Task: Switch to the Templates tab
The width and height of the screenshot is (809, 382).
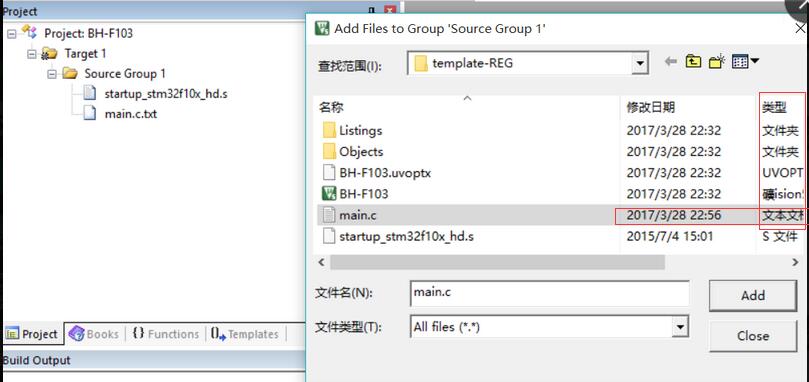Action: 245,334
